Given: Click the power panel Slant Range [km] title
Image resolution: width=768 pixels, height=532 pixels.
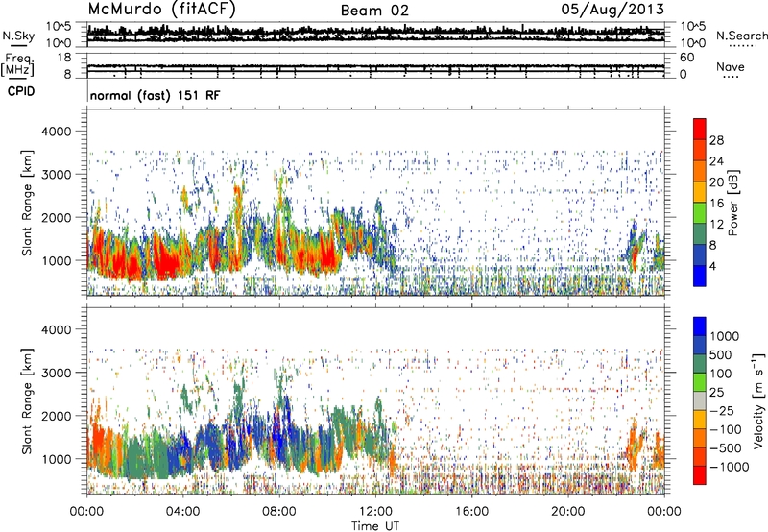Looking at the screenshot, I should [x=27, y=203].
